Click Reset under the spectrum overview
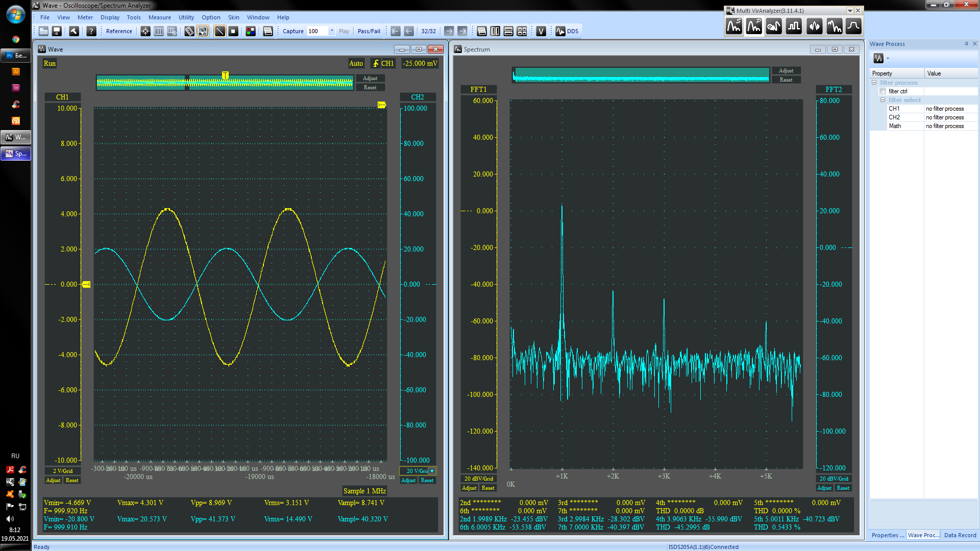This screenshot has width=980, height=551. tap(786, 80)
